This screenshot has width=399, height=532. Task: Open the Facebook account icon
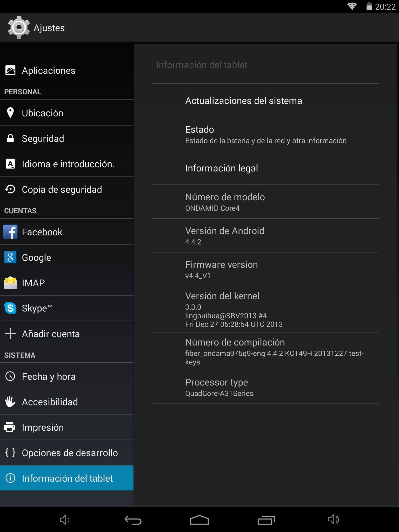10,232
